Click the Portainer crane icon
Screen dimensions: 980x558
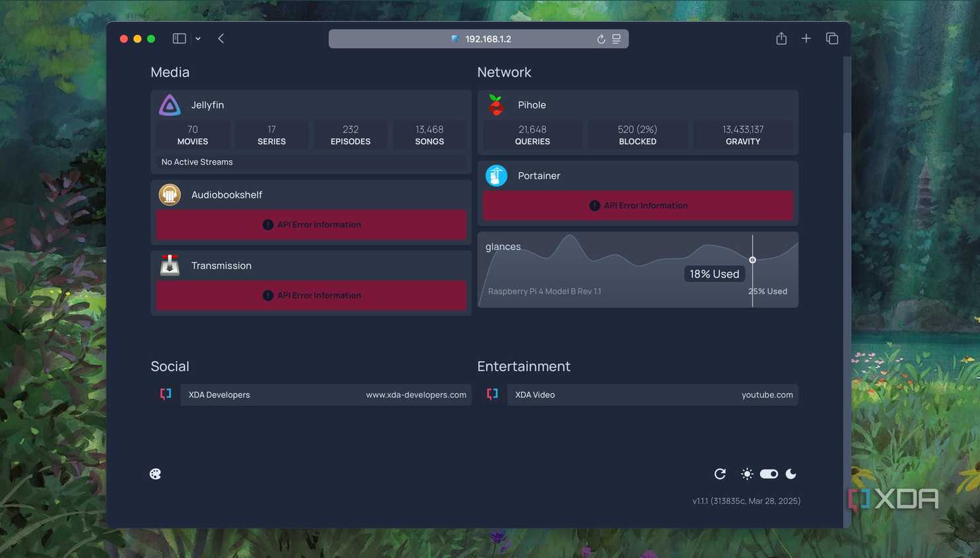tap(496, 176)
